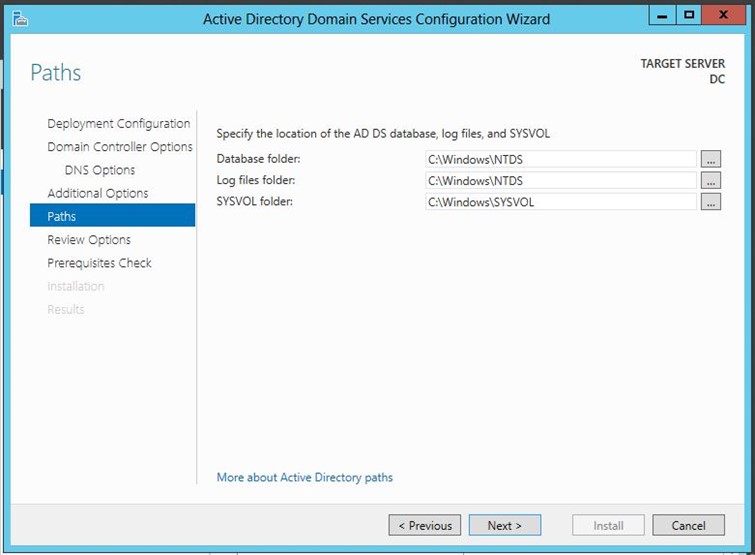Click the SYSVOL folder path field
This screenshot has height=555, width=755.
coord(561,202)
